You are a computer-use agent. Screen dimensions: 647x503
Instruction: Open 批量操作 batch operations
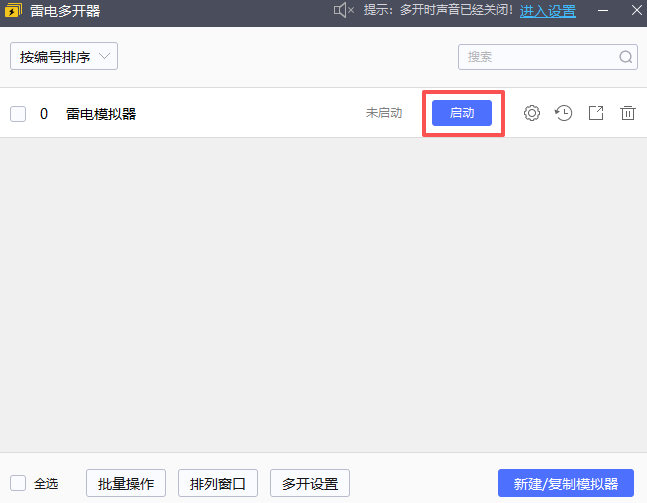(x=126, y=483)
